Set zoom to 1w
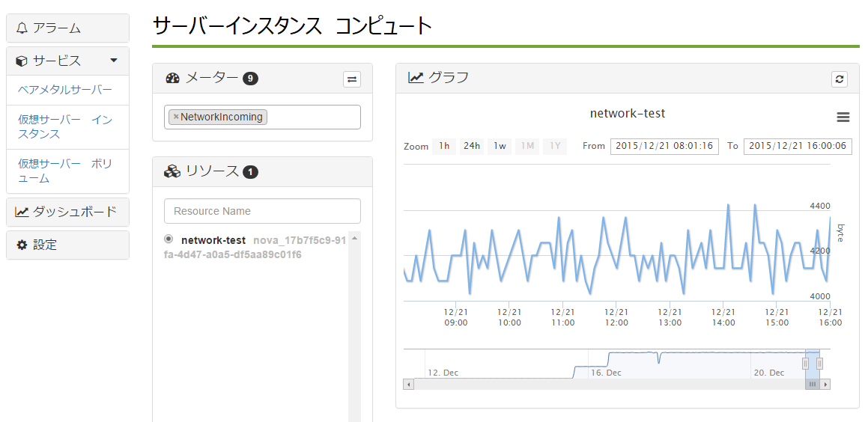This screenshot has height=422, width=868. [x=500, y=146]
